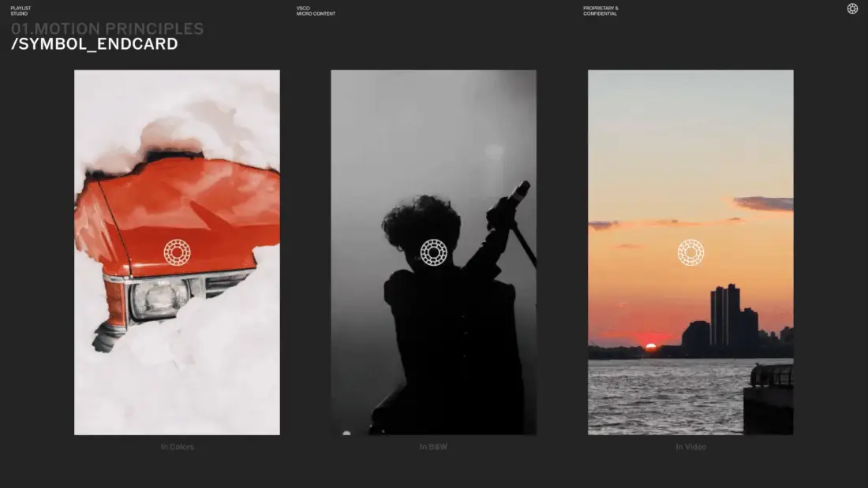Open the red car in snow image

[177, 252]
